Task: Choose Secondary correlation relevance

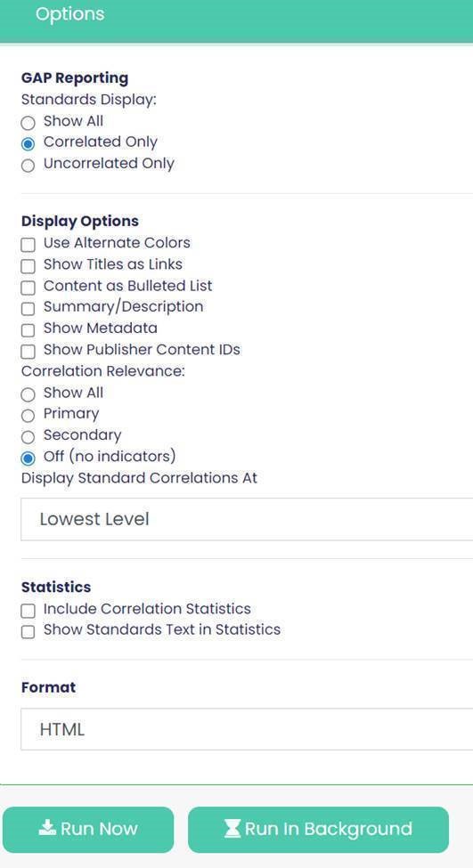Action: point(28,437)
